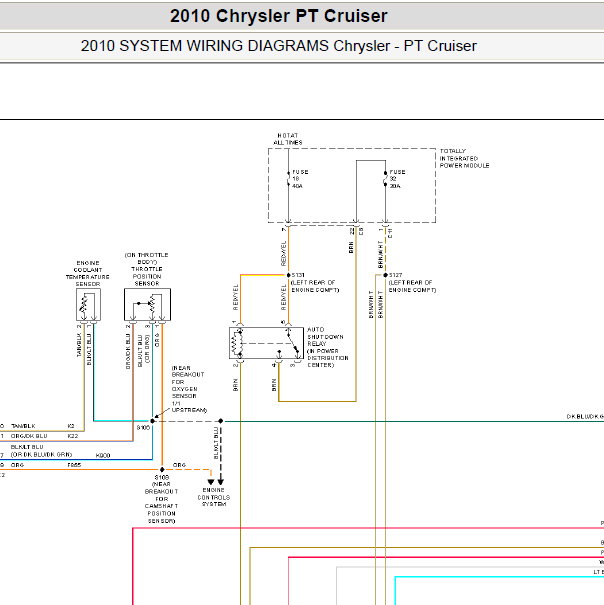The width and height of the screenshot is (604, 605).
Task: Click the 'TOTALLY INTEGRATED POWER MODULE' label
Action: 464,158
